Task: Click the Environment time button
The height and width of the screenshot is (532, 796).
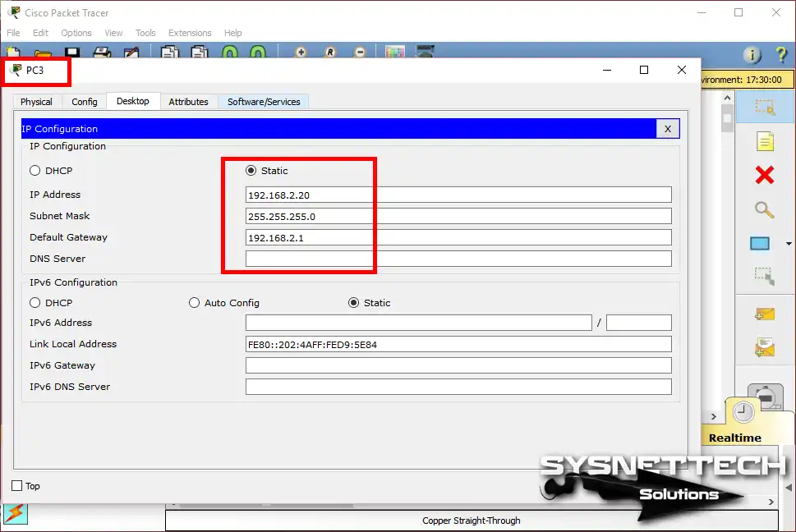Action: click(748, 80)
